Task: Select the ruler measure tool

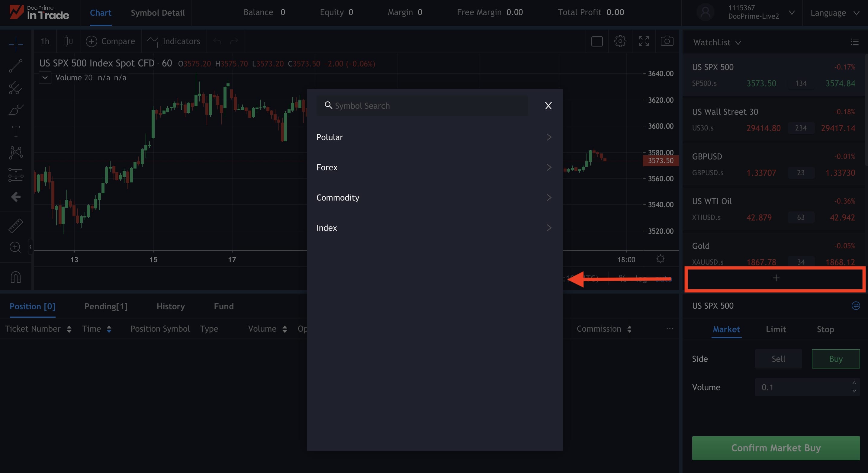Action: [x=15, y=225]
